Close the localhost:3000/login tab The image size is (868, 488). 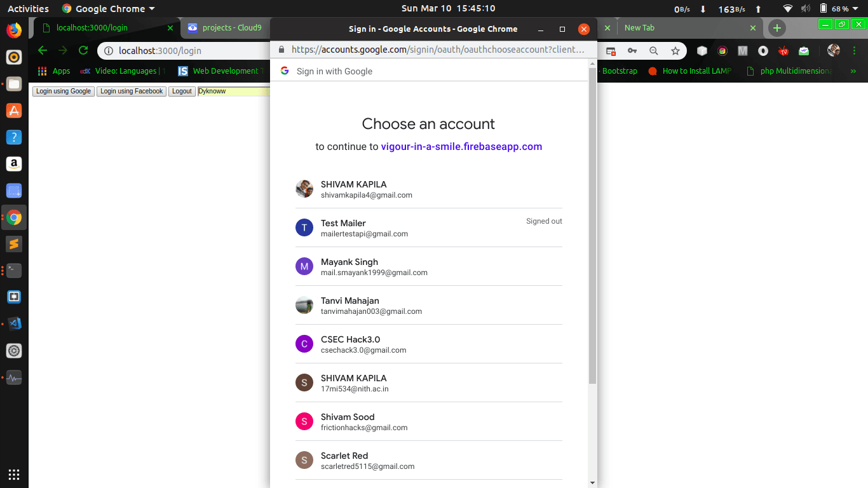[170, 28]
